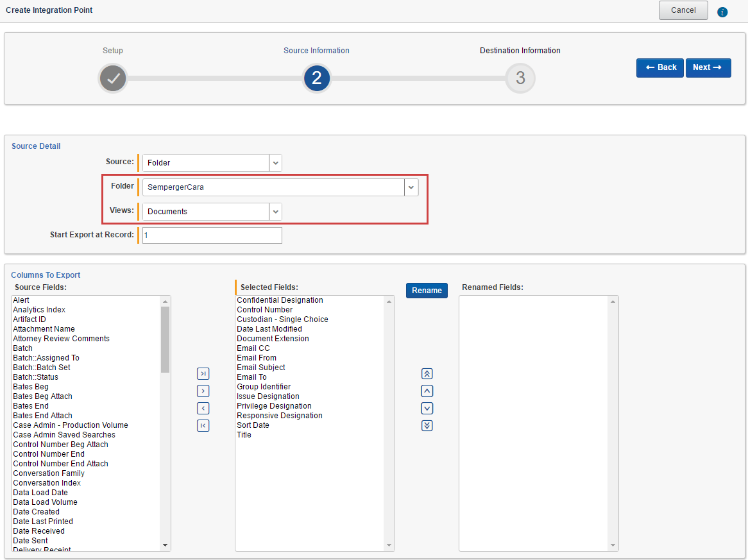
Task: Click the move all fields right icon
Action: pos(203,373)
